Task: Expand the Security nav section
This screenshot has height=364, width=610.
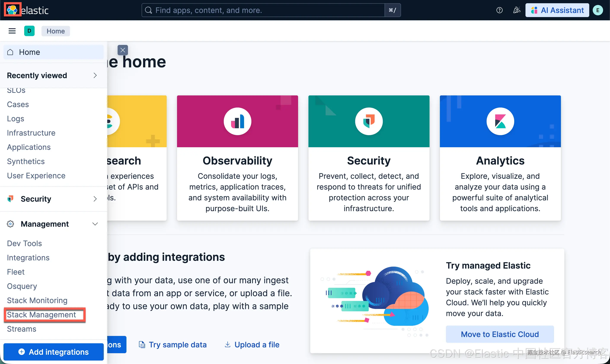Action: click(x=95, y=199)
